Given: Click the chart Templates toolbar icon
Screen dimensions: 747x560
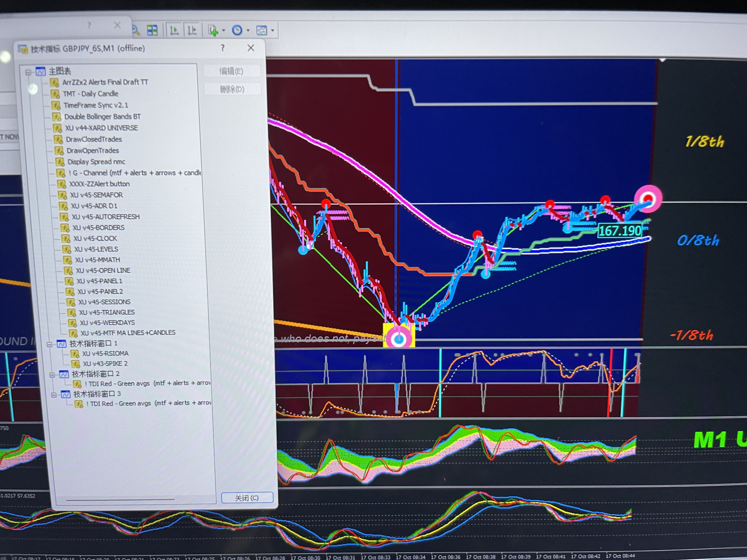Looking at the screenshot, I should coord(262,31).
